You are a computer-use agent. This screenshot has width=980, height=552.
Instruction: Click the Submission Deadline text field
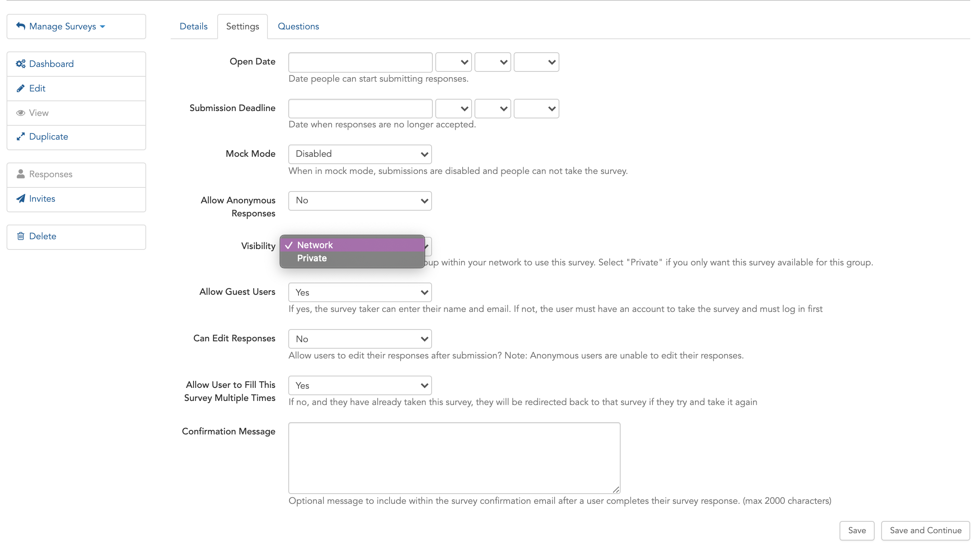(361, 109)
